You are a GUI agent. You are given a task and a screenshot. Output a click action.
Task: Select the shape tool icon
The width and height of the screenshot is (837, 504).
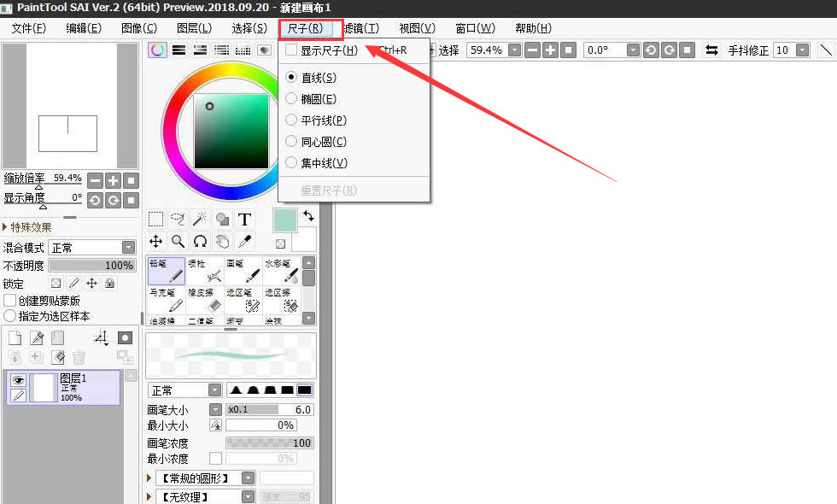click(x=222, y=219)
